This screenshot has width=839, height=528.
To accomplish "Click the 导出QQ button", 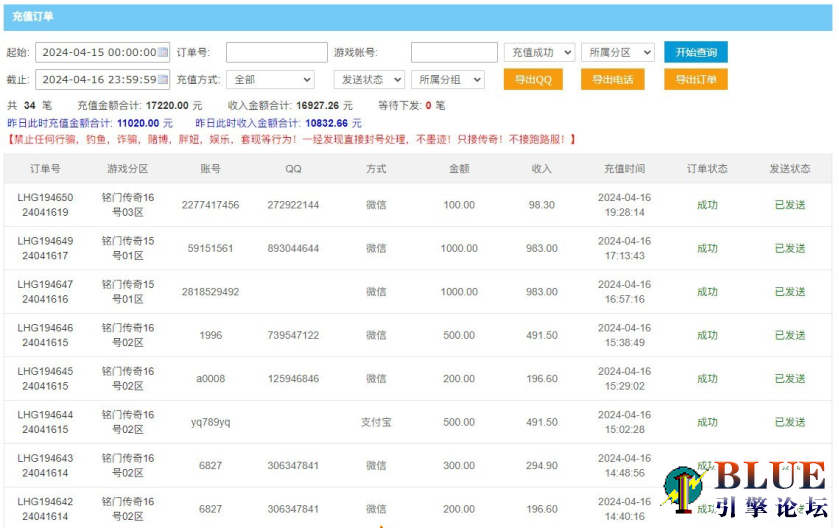I will point(532,80).
